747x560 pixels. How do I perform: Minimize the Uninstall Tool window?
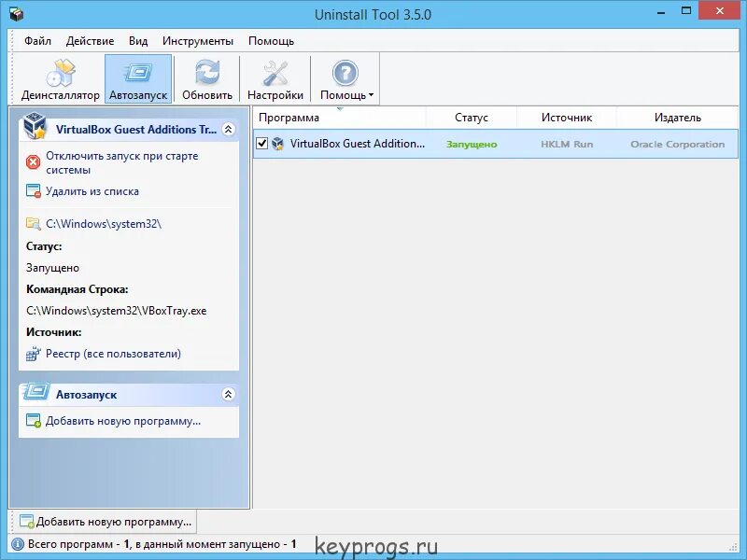(x=661, y=11)
